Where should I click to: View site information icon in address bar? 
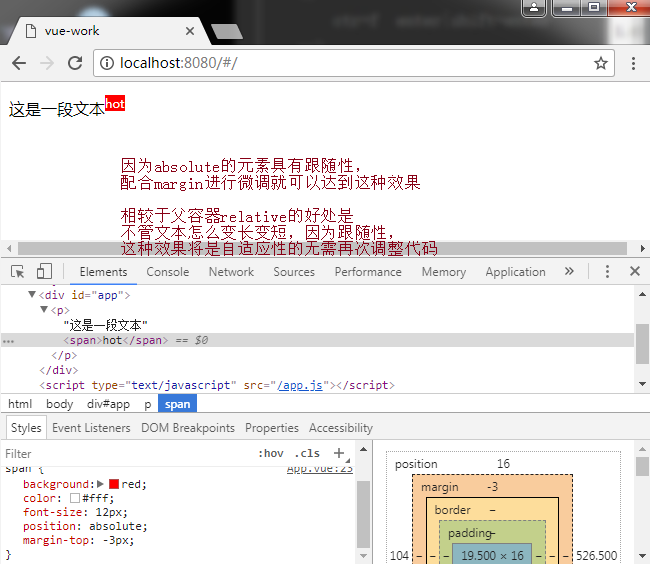pos(107,63)
